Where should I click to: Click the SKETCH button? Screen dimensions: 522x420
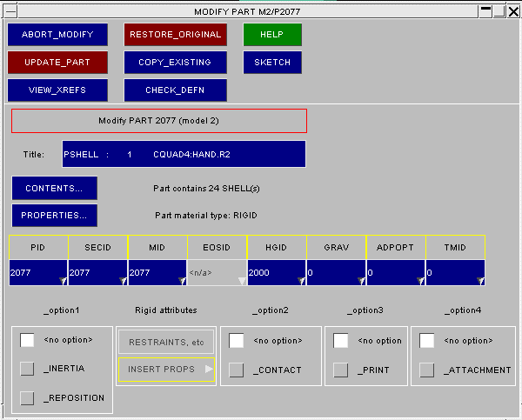click(x=272, y=63)
